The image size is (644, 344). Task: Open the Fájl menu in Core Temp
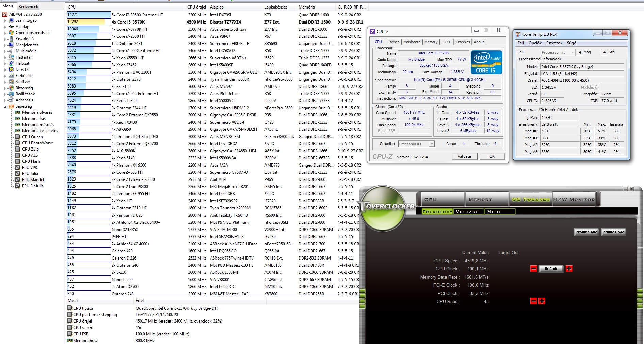coord(521,43)
